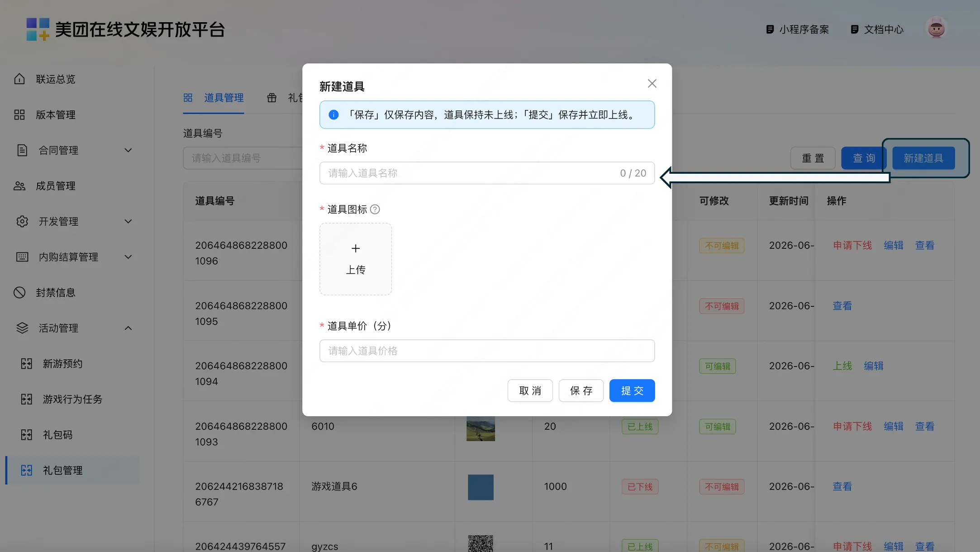Click the blue info icon in notice
This screenshot has width=980, height=552.
[333, 115]
